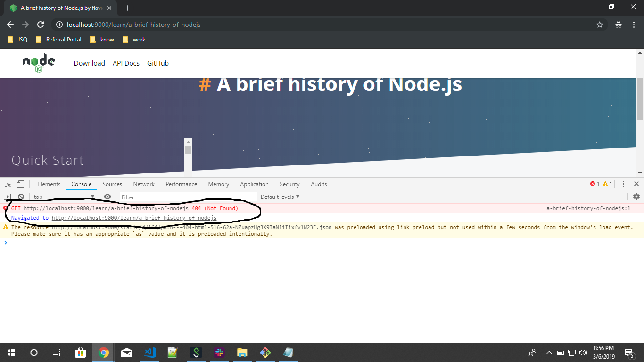Open Slack from the taskbar
This screenshot has width=644, height=362.
pos(219,353)
